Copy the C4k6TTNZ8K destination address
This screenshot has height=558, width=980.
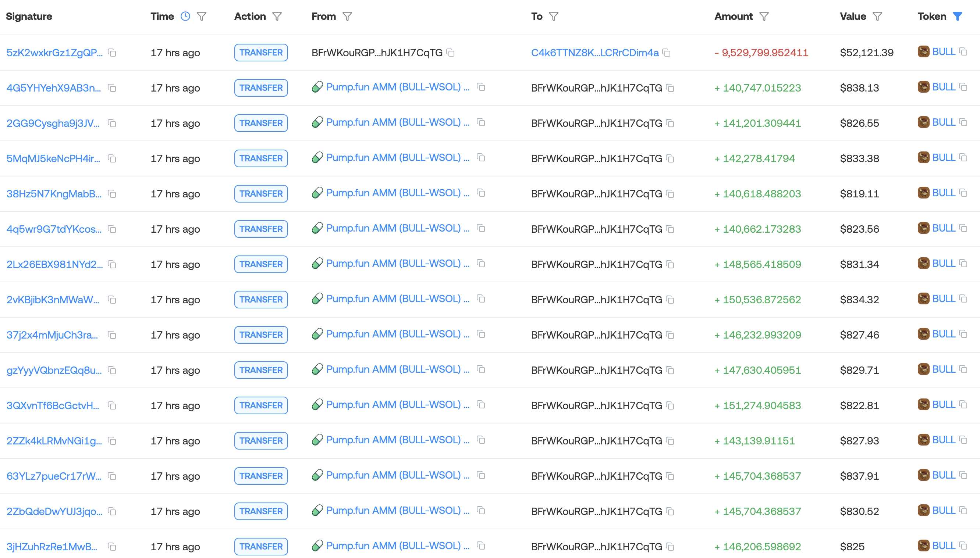[x=667, y=53]
